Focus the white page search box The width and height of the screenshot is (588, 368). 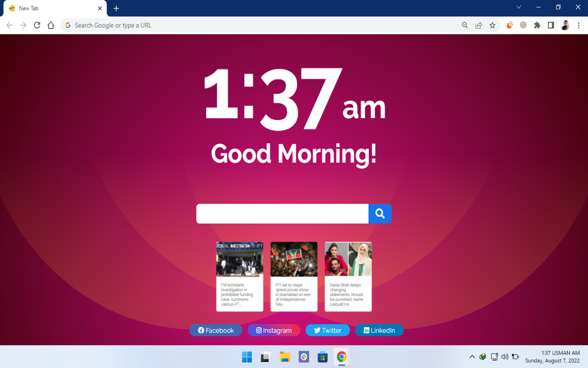[x=282, y=213]
